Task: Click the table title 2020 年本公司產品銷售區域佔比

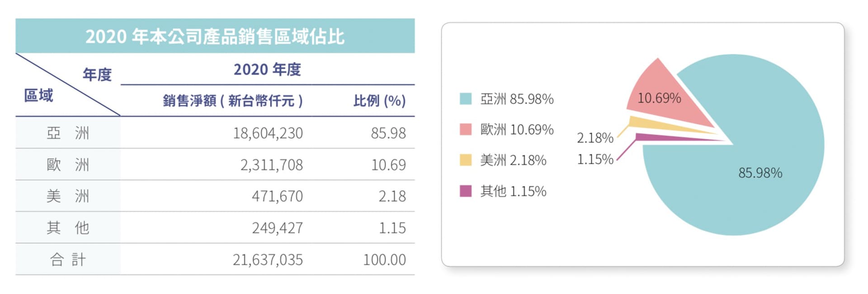Action: click(x=215, y=36)
